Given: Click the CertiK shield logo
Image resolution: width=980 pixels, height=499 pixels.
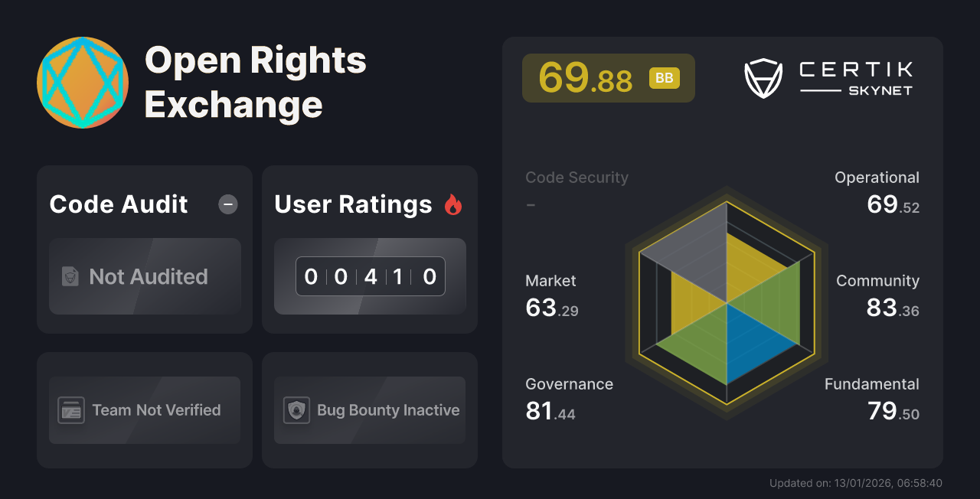Looking at the screenshot, I should coord(762,76).
